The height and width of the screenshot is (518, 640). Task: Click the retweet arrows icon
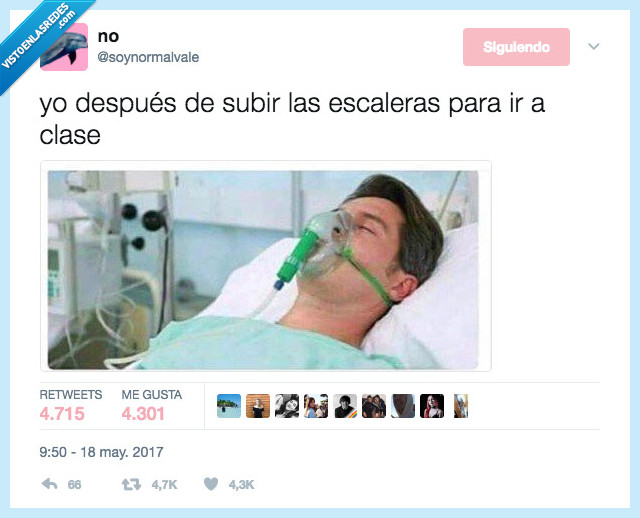tap(131, 485)
